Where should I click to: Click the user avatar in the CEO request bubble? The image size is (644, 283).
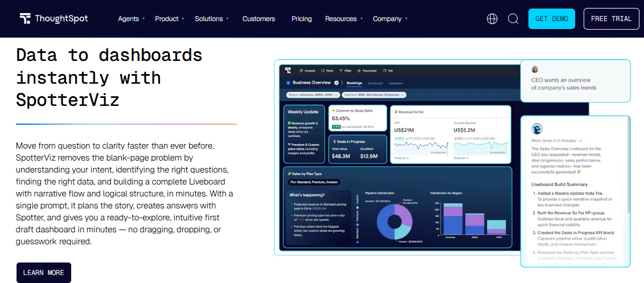[x=535, y=69]
